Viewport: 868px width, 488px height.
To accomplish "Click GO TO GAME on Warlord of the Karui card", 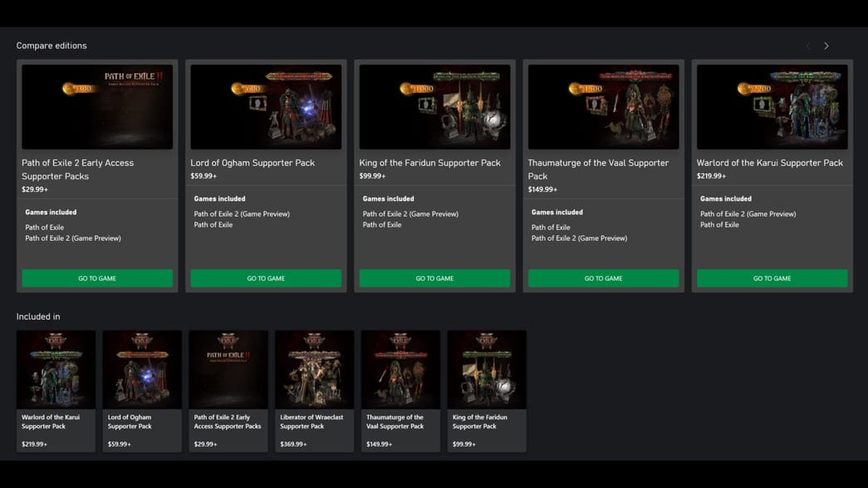I will click(772, 278).
